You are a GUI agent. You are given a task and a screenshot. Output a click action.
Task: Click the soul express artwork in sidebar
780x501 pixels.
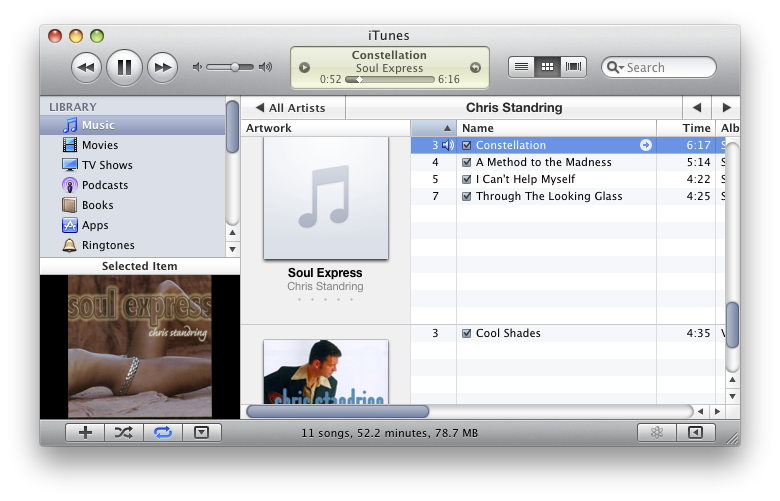[140, 347]
